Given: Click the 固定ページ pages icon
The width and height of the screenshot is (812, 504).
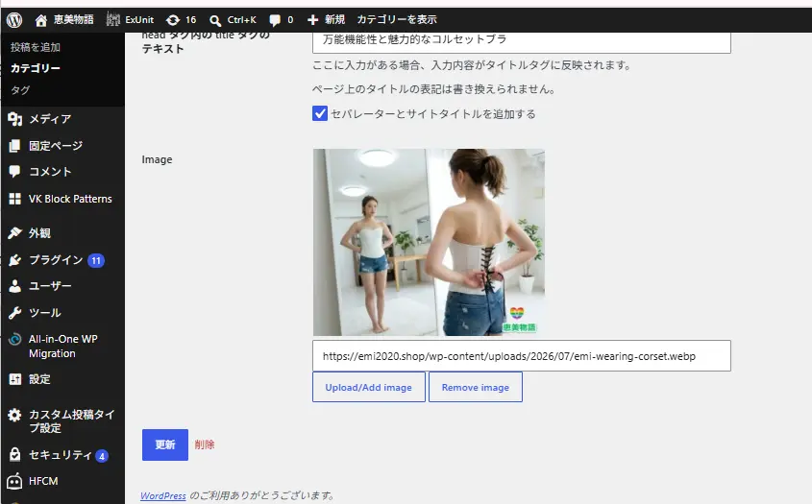Looking at the screenshot, I should [15, 146].
